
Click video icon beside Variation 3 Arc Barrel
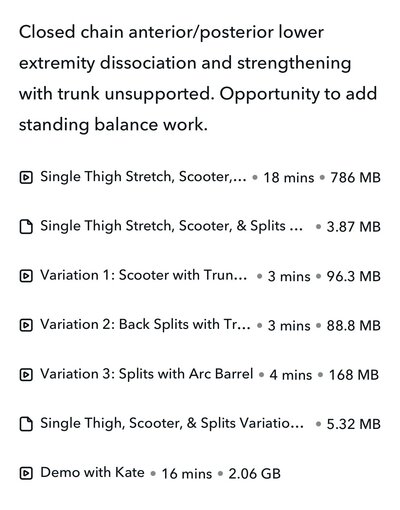[26, 375]
